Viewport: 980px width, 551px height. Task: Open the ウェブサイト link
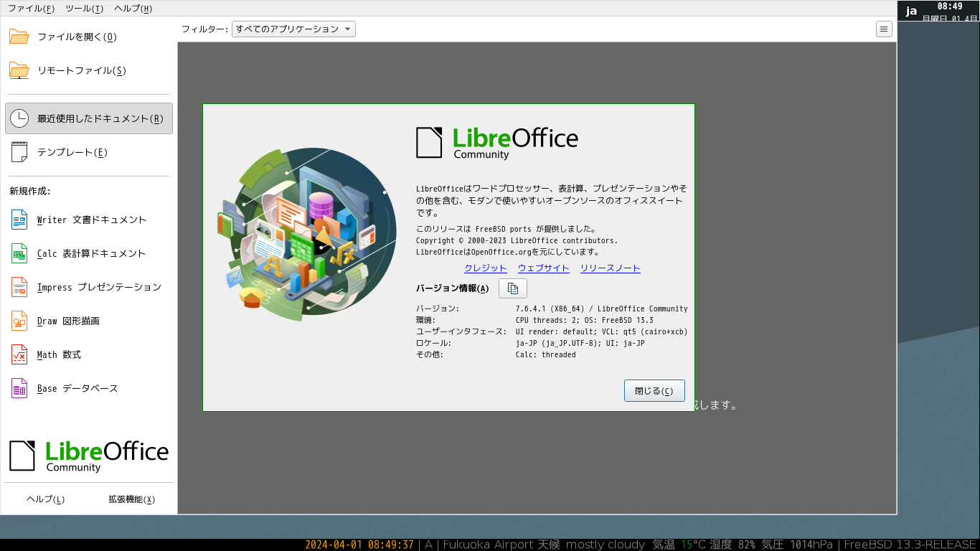[544, 268]
